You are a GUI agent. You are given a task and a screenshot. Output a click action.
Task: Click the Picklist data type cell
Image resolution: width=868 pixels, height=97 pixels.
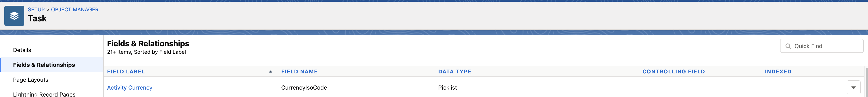pyautogui.click(x=447, y=88)
